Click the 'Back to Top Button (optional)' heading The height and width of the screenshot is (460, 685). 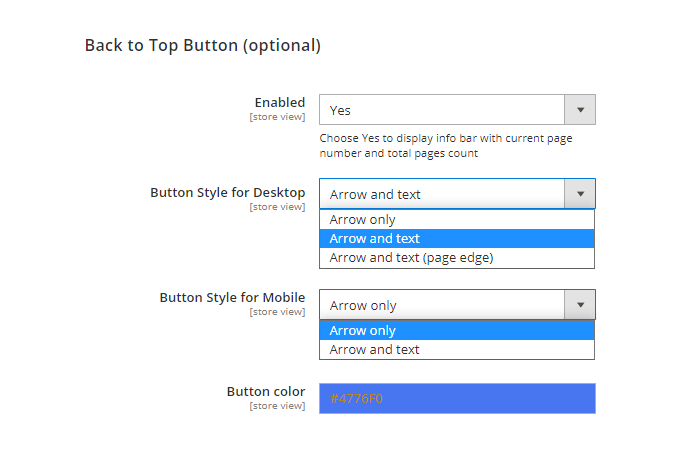coord(202,45)
